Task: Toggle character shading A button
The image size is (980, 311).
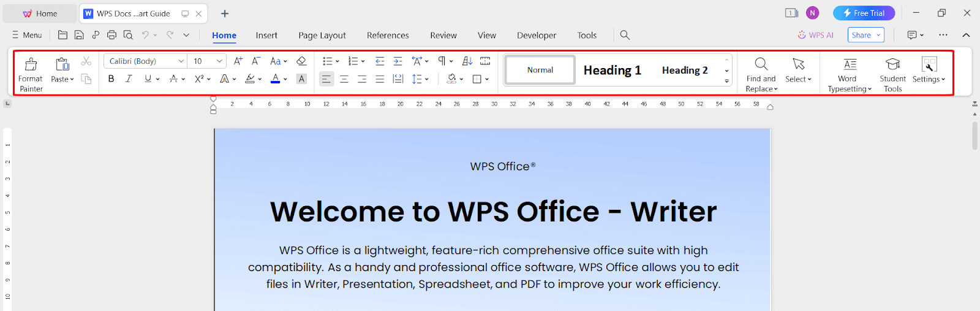Action: pos(301,79)
